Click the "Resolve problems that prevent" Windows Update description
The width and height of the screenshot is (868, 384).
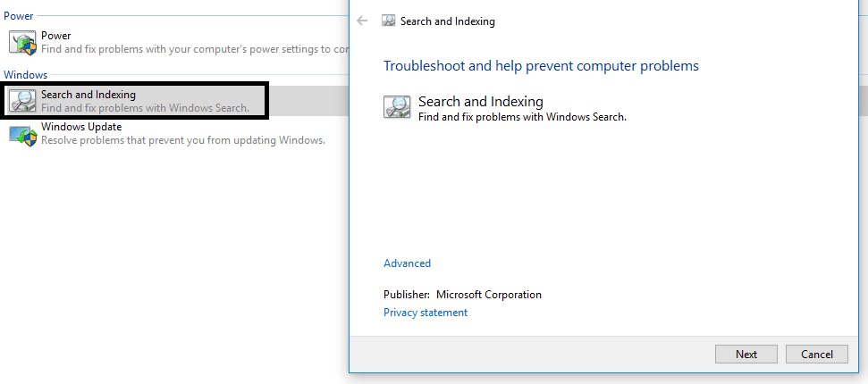click(183, 140)
